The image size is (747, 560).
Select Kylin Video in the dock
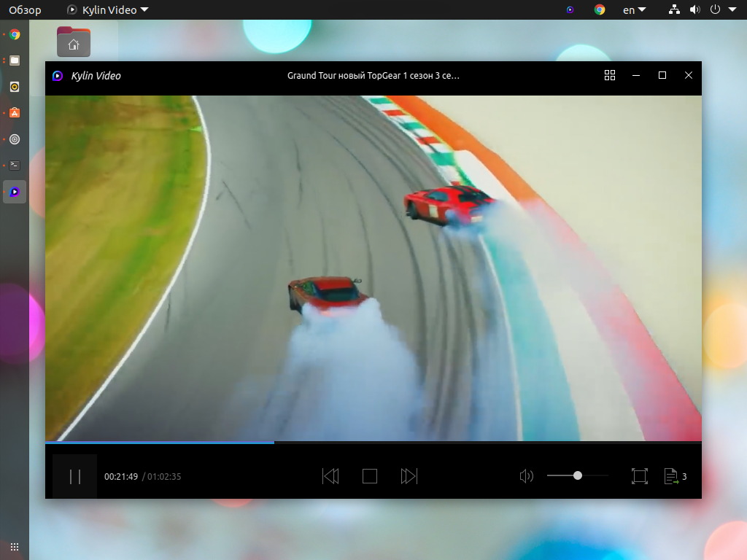pos(15,192)
